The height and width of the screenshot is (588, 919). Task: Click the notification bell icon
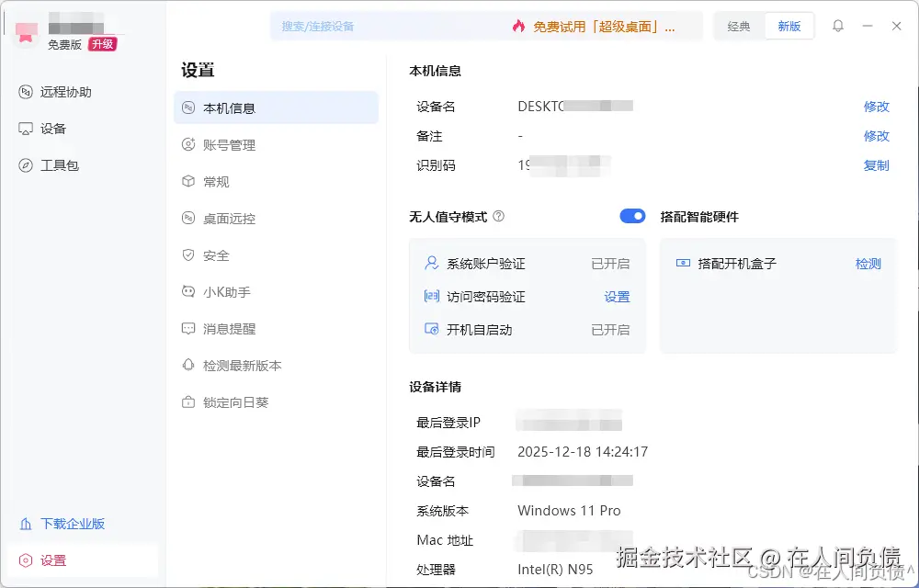pos(838,26)
